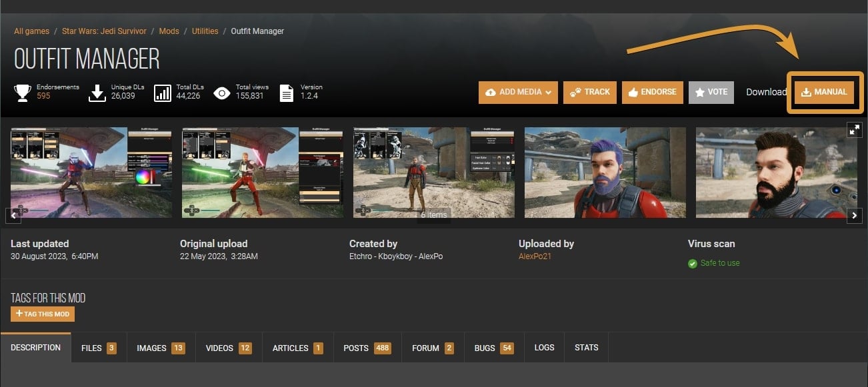The height and width of the screenshot is (387, 868).
Task: Click the unique downloads arrow icon
Action: click(x=97, y=93)
